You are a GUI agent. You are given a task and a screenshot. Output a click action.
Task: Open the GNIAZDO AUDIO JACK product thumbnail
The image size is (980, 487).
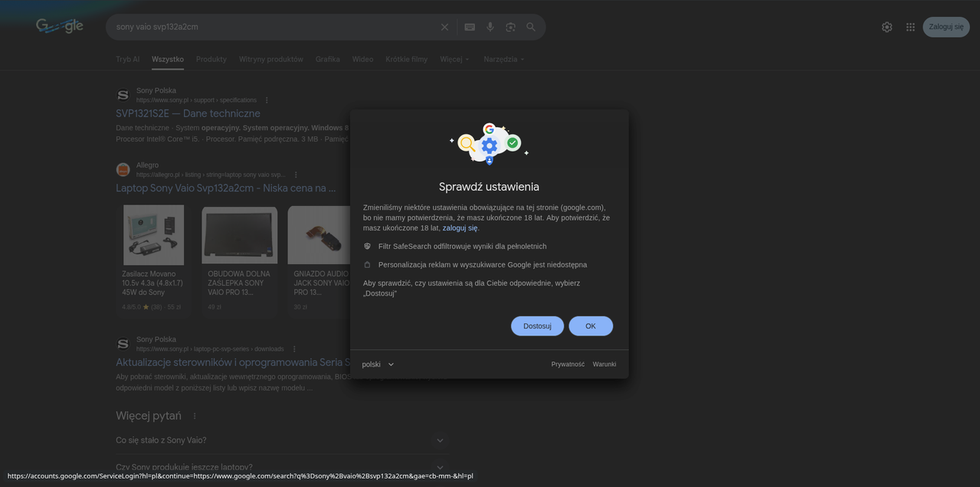tap(319, 234)
